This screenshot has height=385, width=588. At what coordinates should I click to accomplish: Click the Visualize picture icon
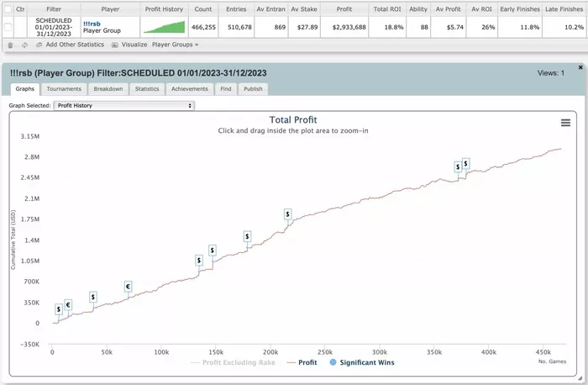click(115, 45)
